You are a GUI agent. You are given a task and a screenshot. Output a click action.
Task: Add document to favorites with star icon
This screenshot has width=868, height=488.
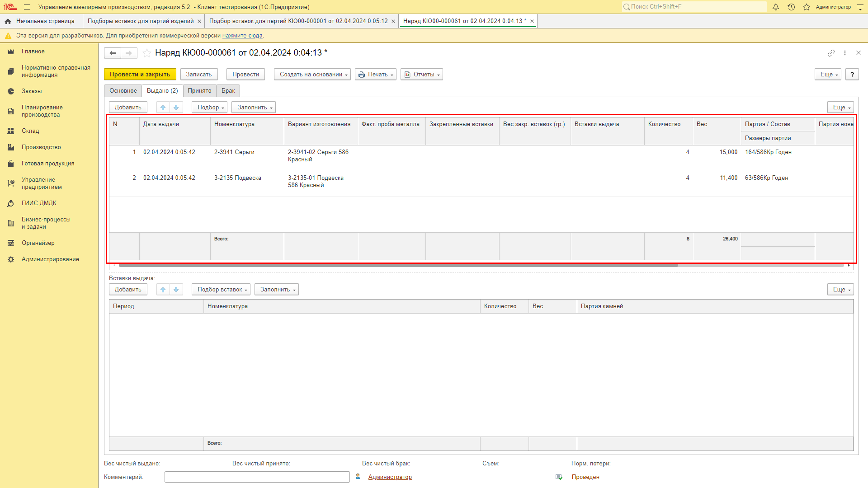pyautogui.click(x=147, y=53)
